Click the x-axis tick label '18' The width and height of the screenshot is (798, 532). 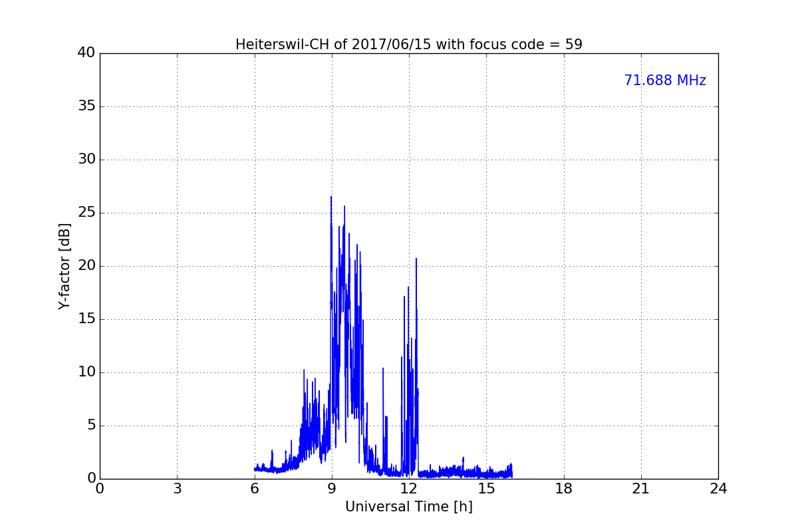coord(564,489)
